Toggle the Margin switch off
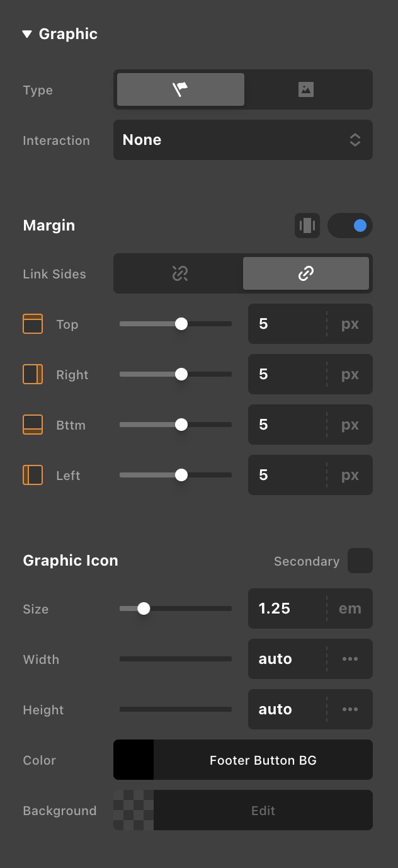The height and width of the screenshot is (868, 398). coord(350,226)
